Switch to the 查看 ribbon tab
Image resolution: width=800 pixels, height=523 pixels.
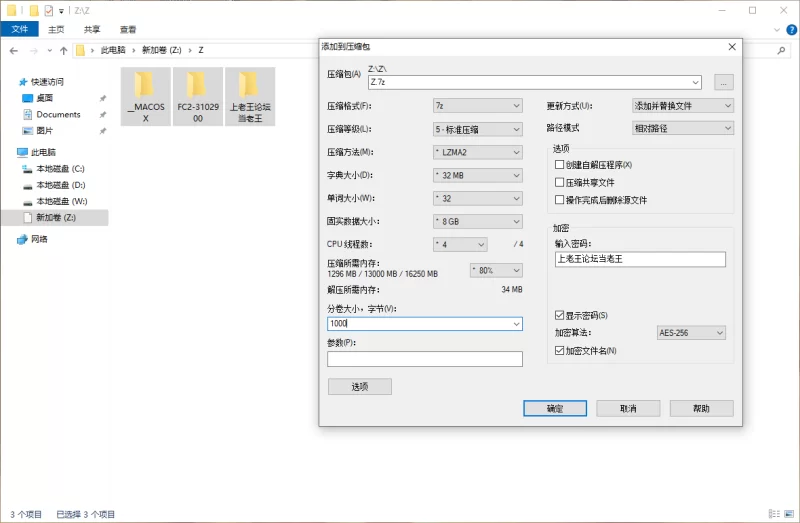(x=128, y=30)
